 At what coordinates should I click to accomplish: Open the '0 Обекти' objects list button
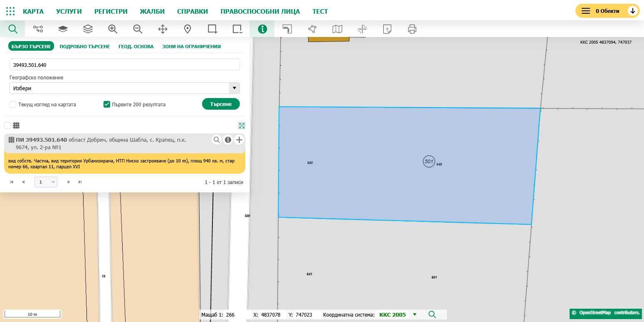(607, 11)
